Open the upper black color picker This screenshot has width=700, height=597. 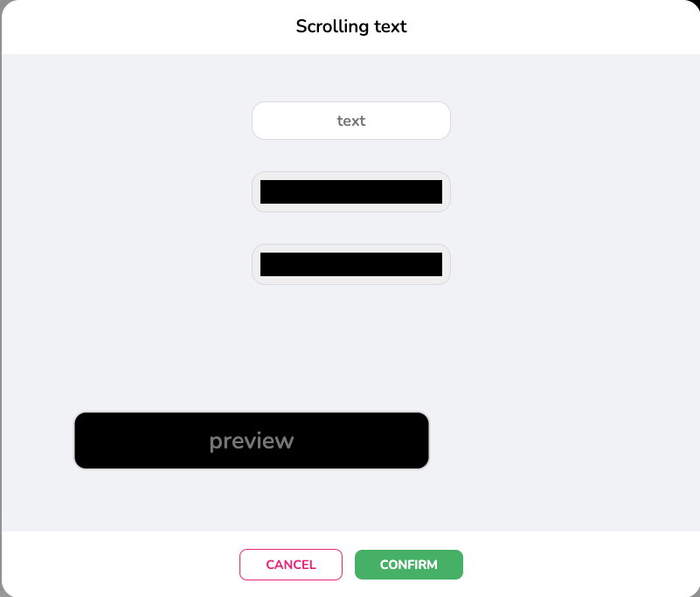click(350, 191)
